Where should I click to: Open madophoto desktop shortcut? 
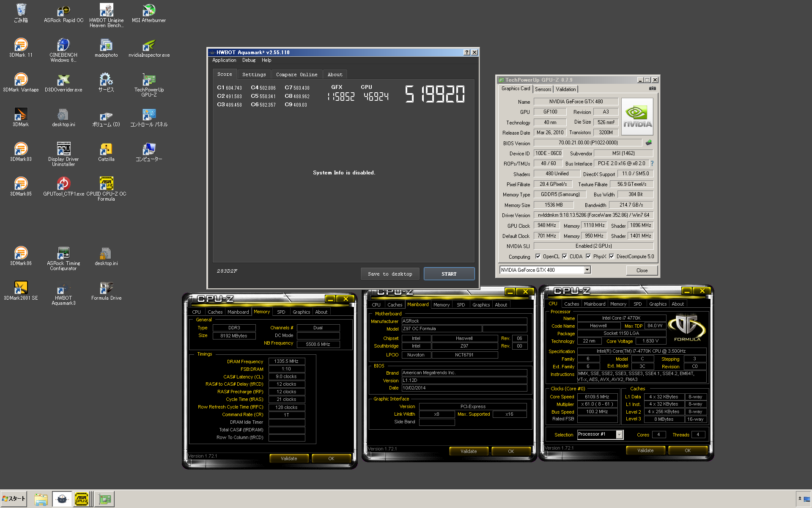coord(106,47)
